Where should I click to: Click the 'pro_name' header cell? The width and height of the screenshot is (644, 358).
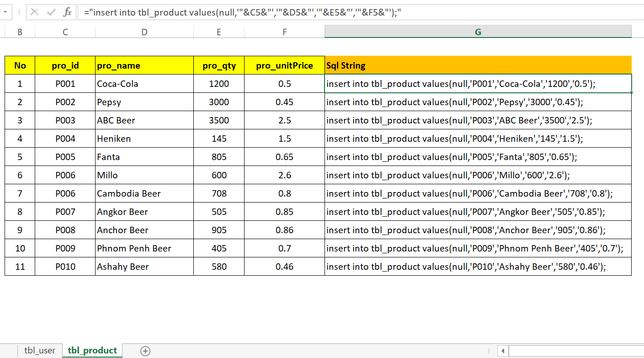[144, 65]
